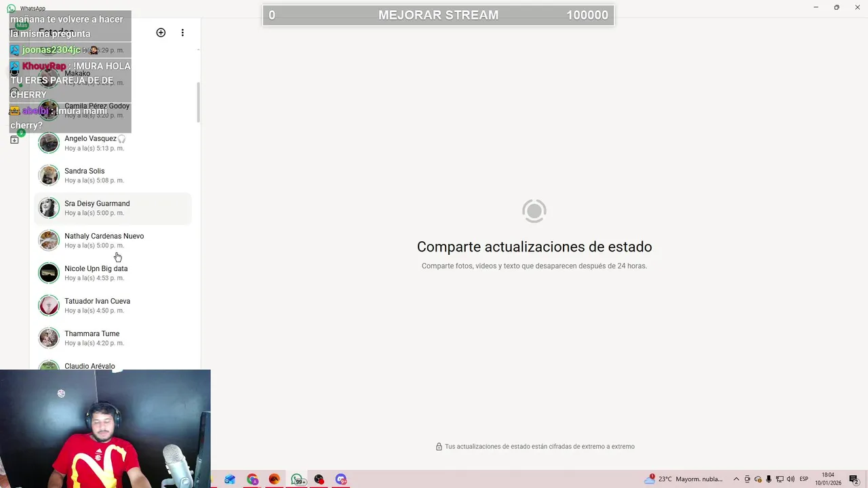The height and width of the screenshot is (488, 868).
Task: Open clock showing 18:04 date panel
Action: 828,479
